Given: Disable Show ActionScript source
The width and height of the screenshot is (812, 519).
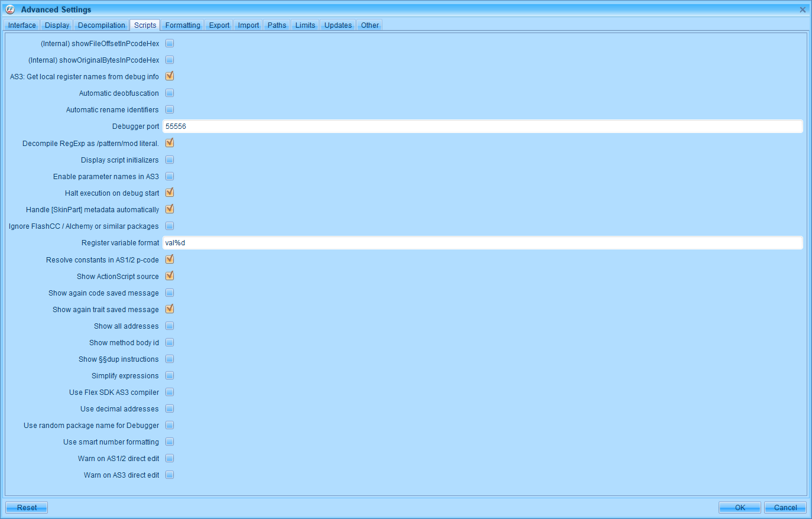Looking at the screenshot, I should 170,275.
